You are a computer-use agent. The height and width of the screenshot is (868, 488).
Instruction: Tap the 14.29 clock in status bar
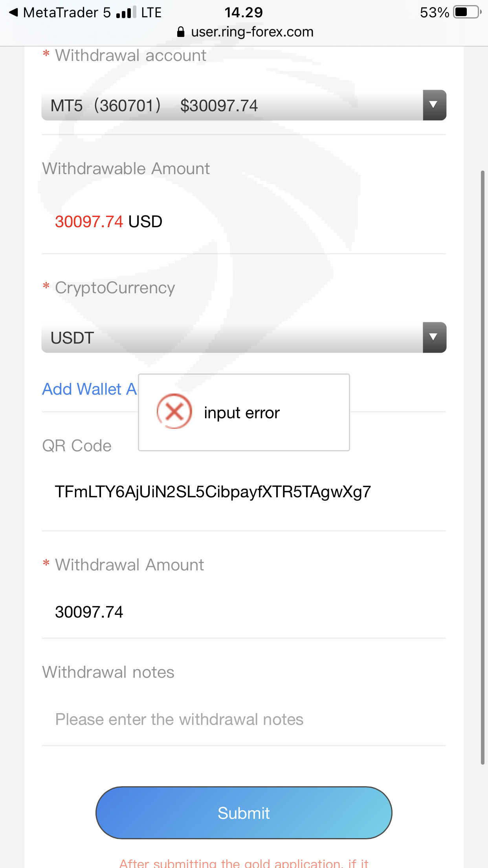click(x=244, y=13)
